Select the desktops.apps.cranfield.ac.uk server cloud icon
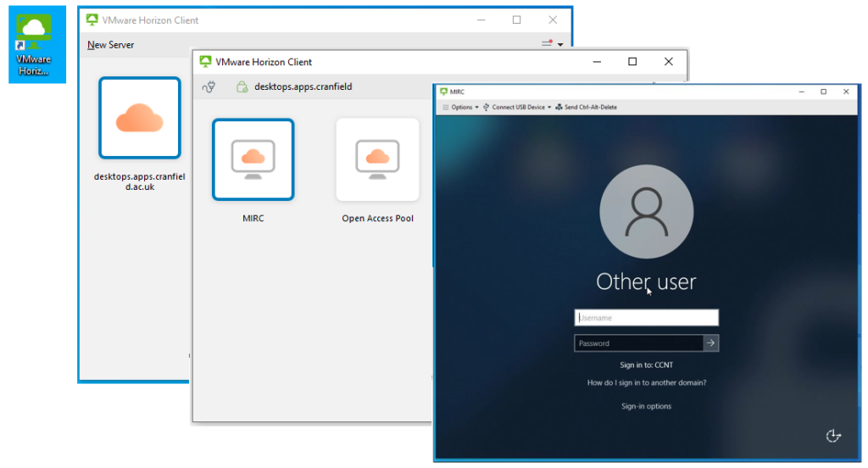 pos(140,118)
